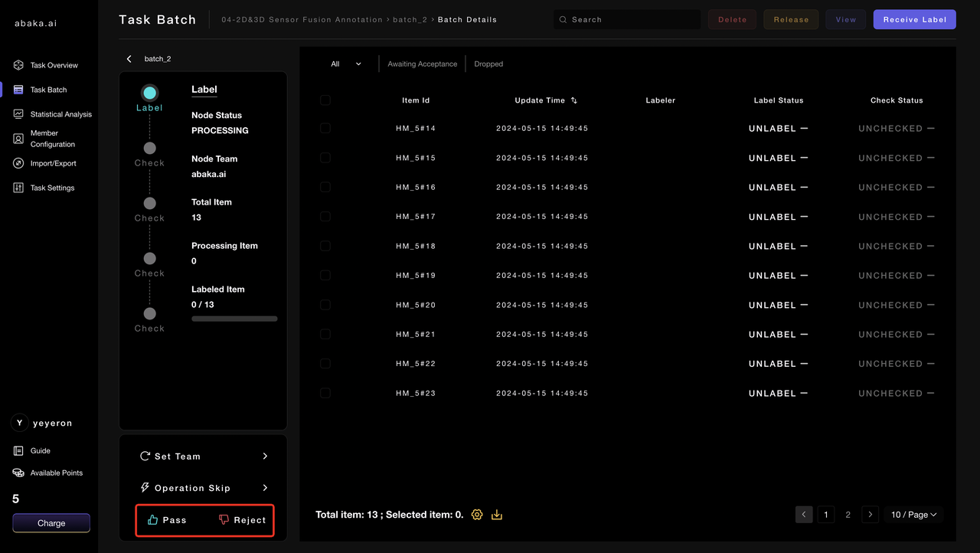Viewport: 980px width, 553px height.
Task: Open Task Overview from sidebar icon
Action: click(x=18, y=65)
